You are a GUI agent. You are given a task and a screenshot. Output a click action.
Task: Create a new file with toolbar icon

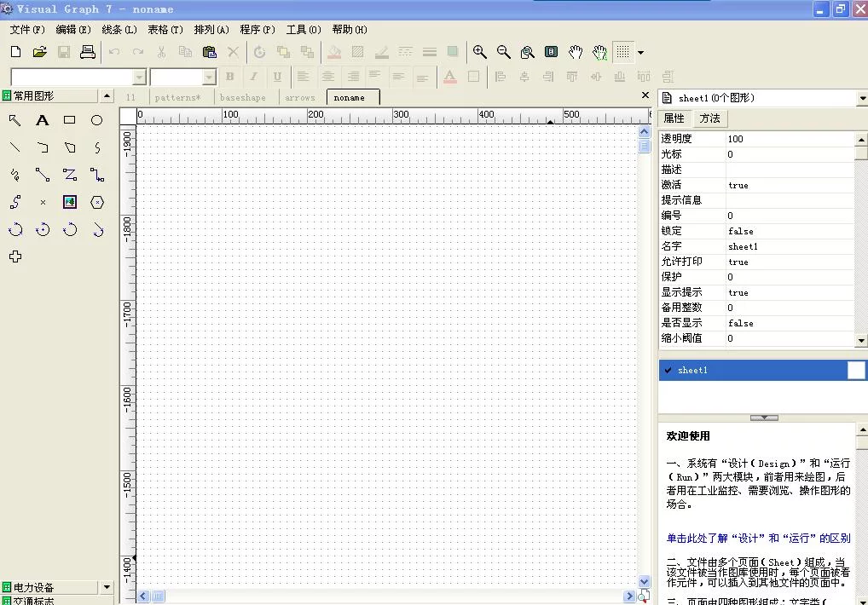15,52
